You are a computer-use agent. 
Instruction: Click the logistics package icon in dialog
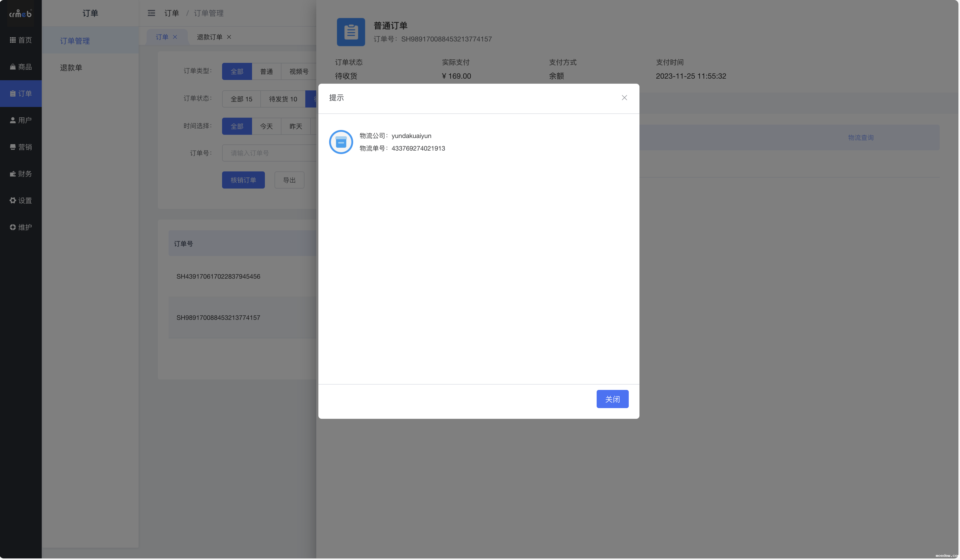click(341, 142)
